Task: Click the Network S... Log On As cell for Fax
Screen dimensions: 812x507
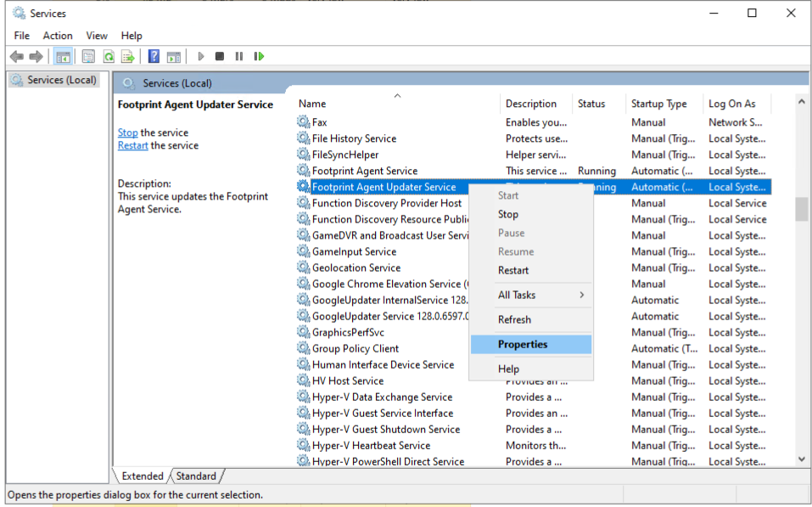Action: (736, 121)
